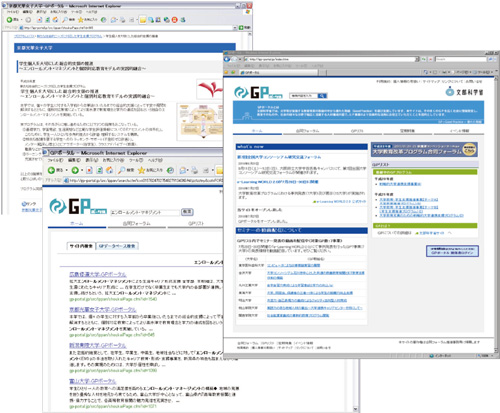Open fourth search result university link
The height and width of the screenshot is (413, 500).
93,381
